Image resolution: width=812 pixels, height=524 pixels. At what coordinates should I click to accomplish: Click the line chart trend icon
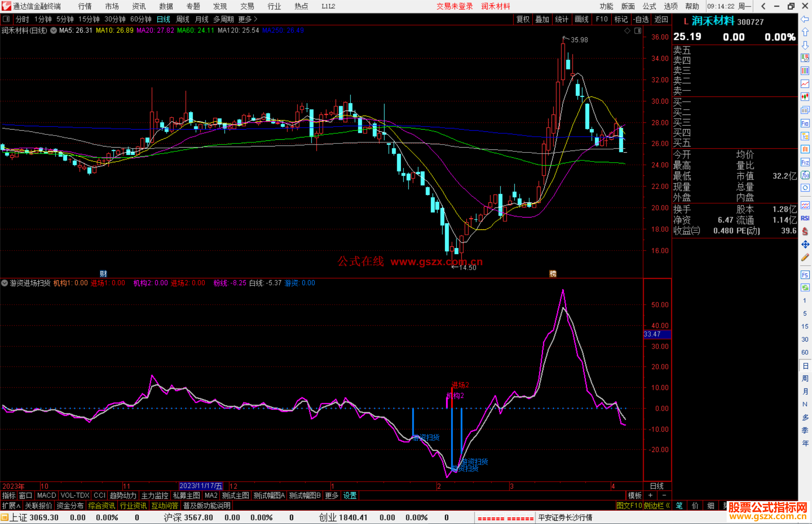[805, 83]
